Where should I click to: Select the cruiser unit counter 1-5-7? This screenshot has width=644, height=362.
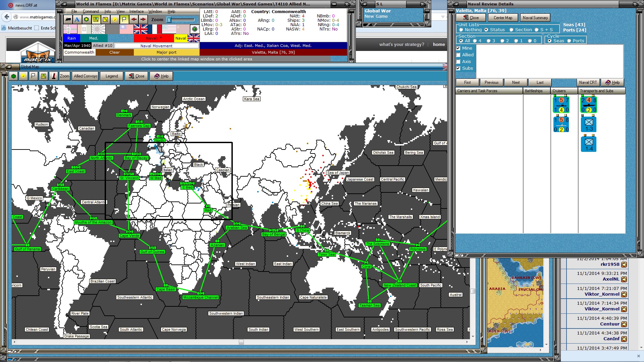coord(561,105)
